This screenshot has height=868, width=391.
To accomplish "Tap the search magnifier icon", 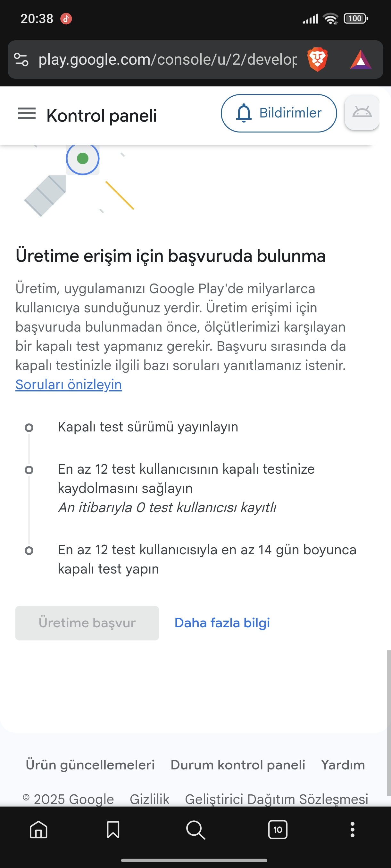I will [196, 830].
